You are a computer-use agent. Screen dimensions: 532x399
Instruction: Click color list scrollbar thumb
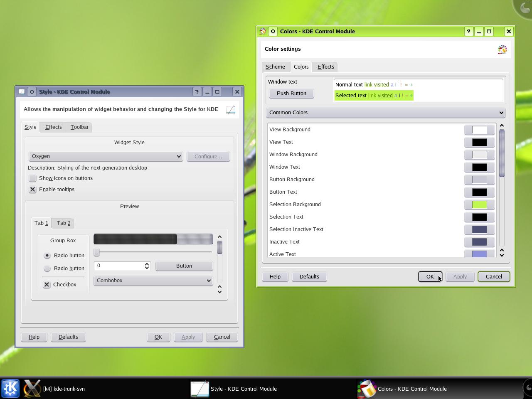pyautogui.click(x=502, y=153)
